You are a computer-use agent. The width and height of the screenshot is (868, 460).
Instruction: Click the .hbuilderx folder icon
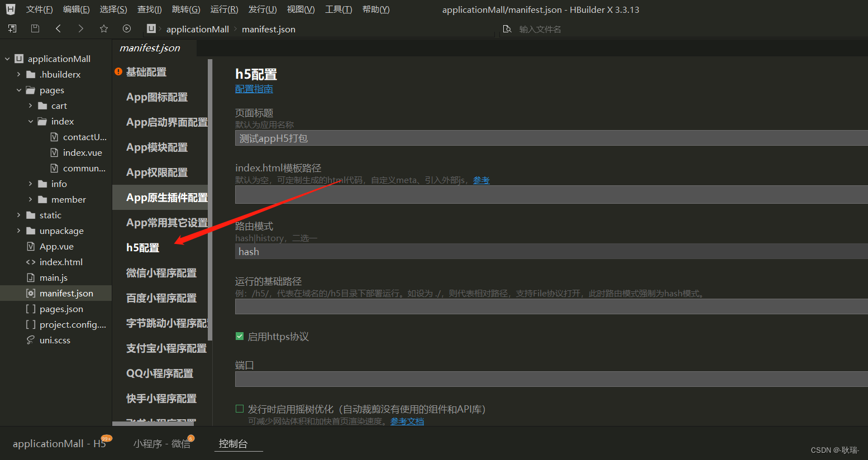tap(31, 74)
